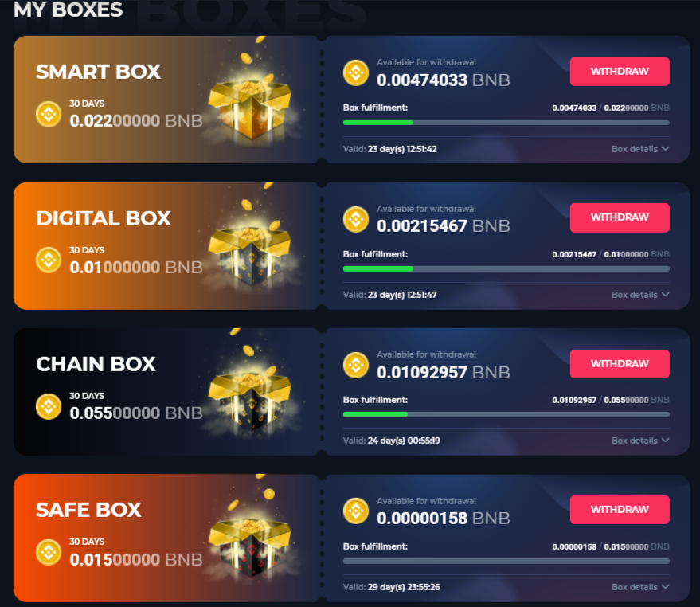Click the Chain Box fulfillment progress bar
Viewport: 700px width, 607px height.
506,414
